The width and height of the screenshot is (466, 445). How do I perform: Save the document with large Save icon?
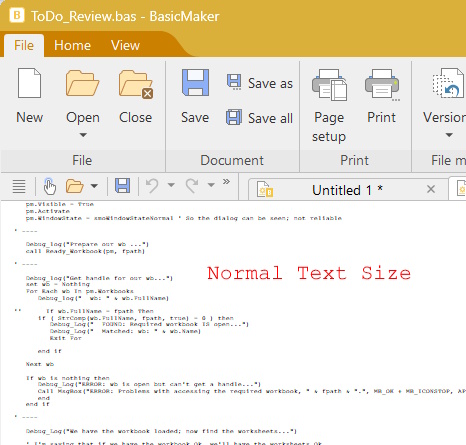pyautogui.click(x=195, y=83)
